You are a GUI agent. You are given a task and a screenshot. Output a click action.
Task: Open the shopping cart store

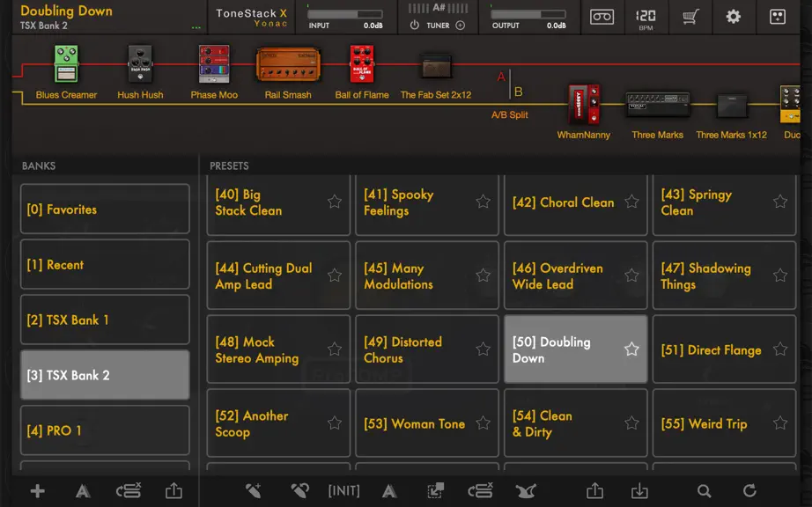(690, 17)
